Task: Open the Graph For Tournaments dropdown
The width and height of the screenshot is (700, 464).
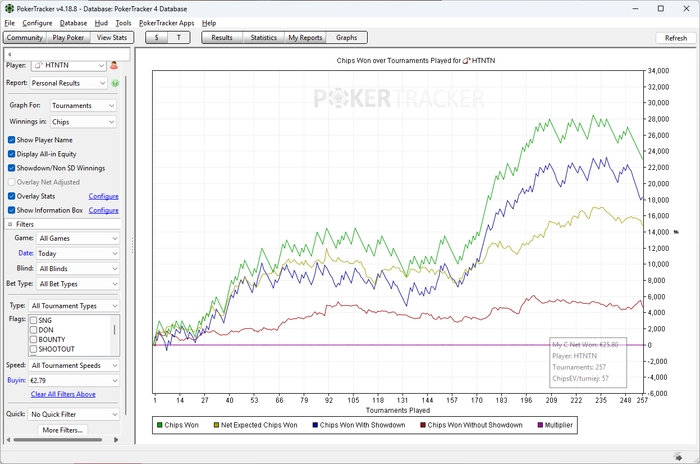Action: click(83, 105)
